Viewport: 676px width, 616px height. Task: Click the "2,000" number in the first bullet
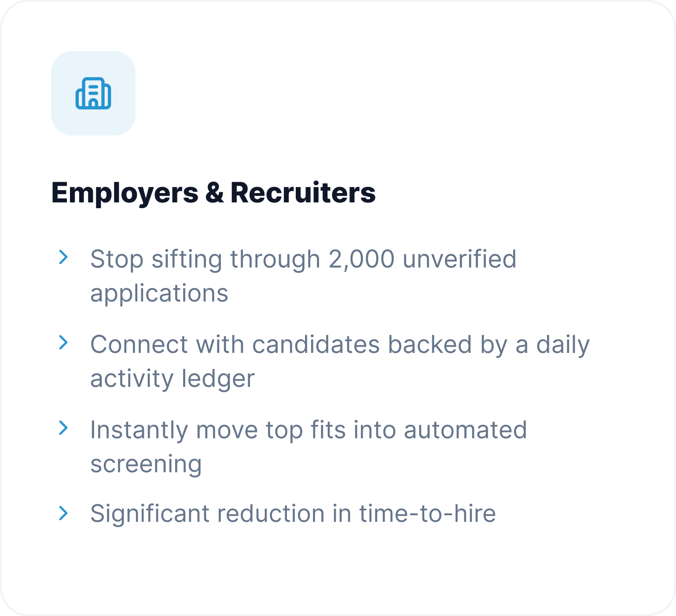click(x=361, y=259)
